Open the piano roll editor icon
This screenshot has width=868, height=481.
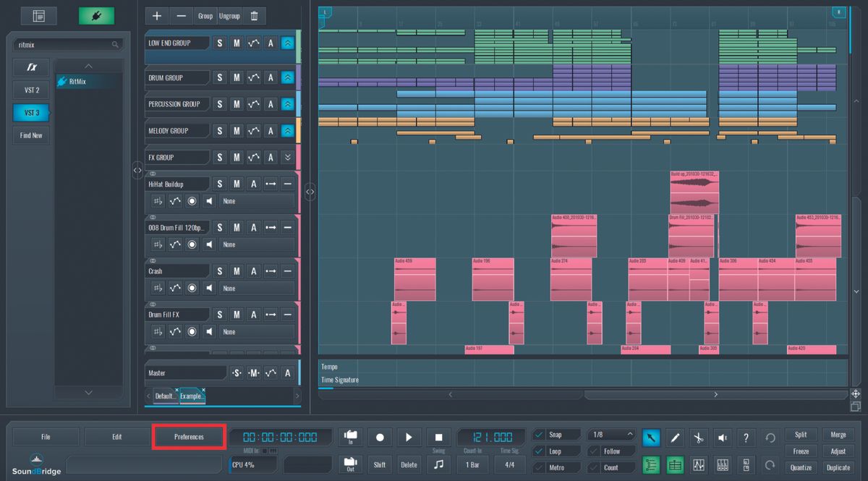(674, 465)
